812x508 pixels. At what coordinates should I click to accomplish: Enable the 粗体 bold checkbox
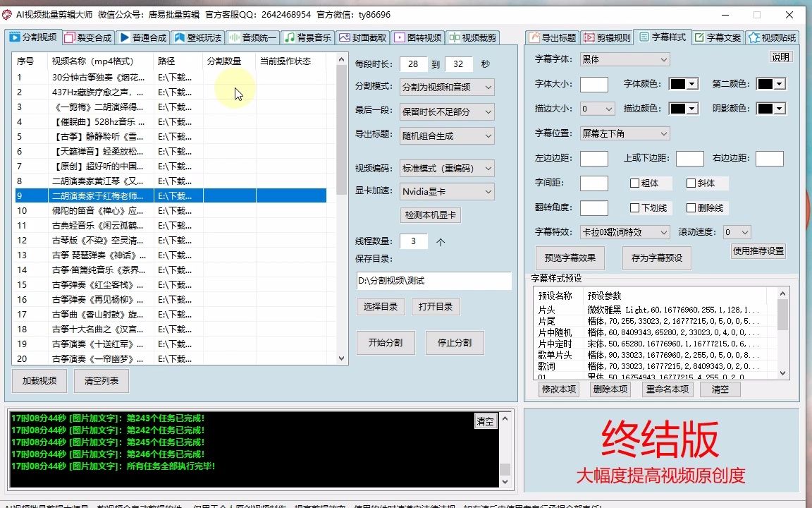coord(634,183)
